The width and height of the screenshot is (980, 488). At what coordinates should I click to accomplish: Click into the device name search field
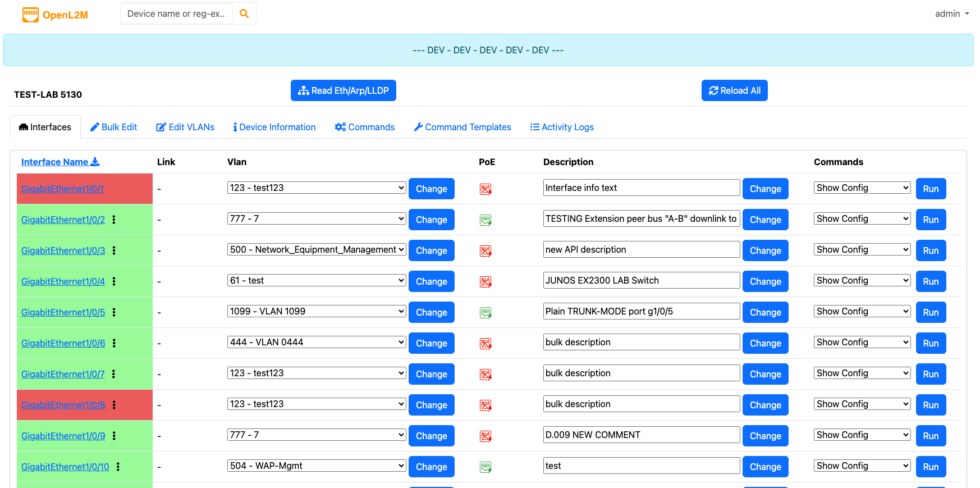[176, 13]
